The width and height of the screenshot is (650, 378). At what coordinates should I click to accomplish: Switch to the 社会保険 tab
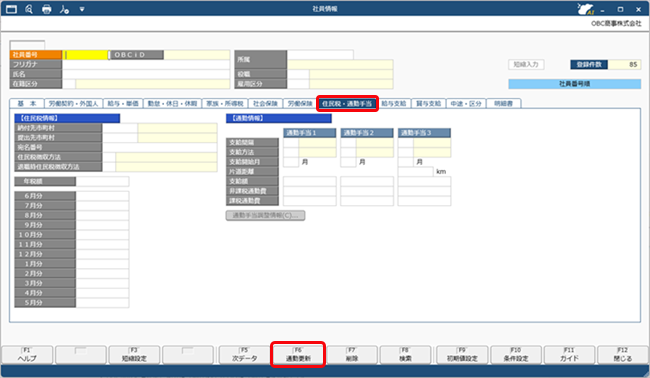(265, 103)
